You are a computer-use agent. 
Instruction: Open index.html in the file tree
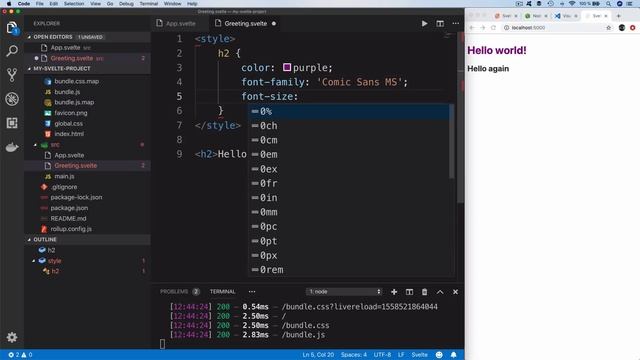tap(69, 134)
